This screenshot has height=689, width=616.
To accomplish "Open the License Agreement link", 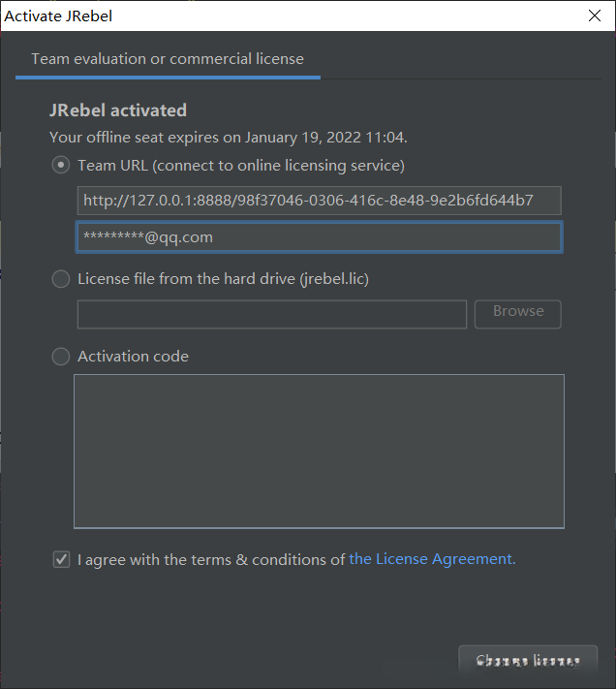I will coord(432,559).
